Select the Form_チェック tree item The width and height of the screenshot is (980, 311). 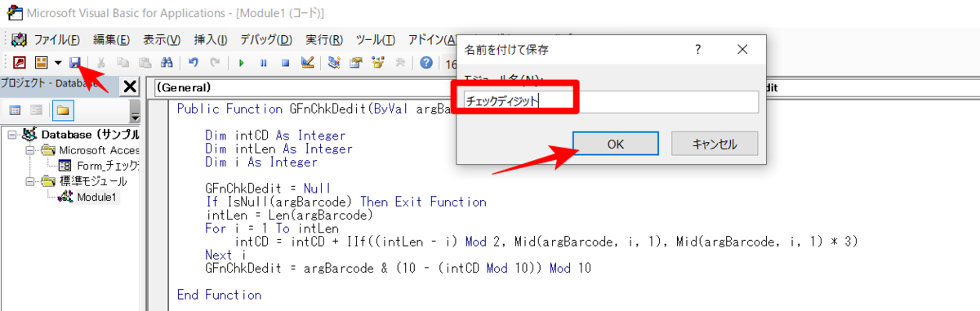coord(98,166)
